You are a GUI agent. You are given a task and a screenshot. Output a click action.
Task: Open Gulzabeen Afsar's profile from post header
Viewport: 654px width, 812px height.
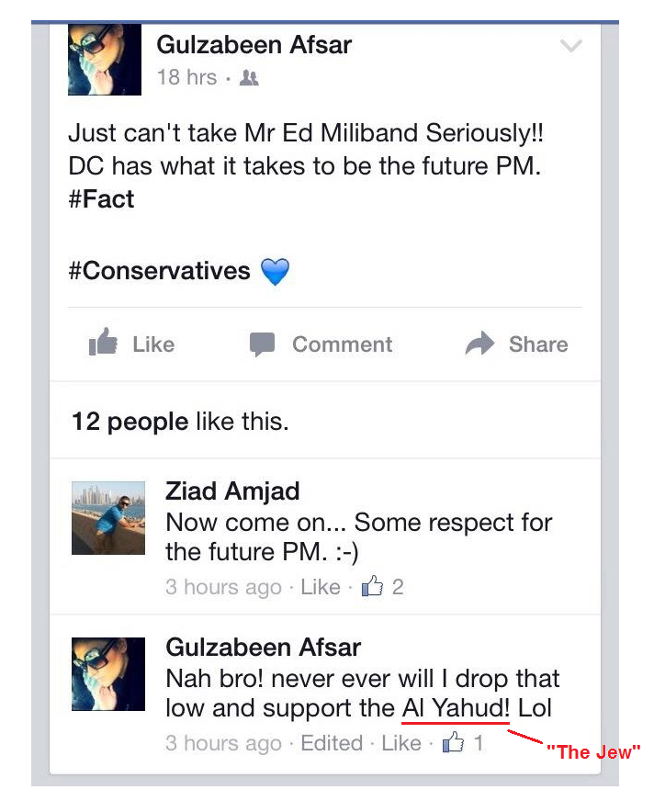254,44
